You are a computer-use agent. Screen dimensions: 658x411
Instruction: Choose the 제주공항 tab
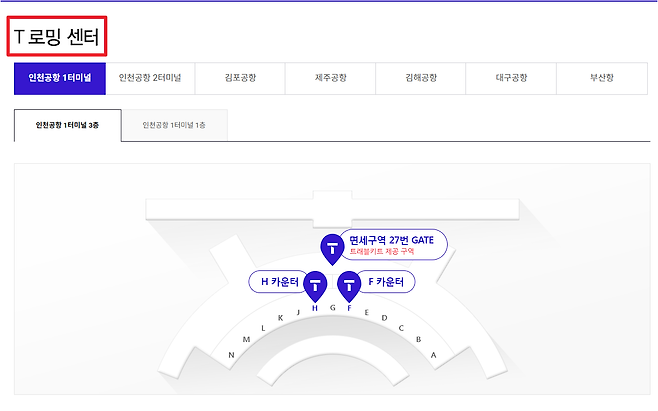(x=330, y=79)
